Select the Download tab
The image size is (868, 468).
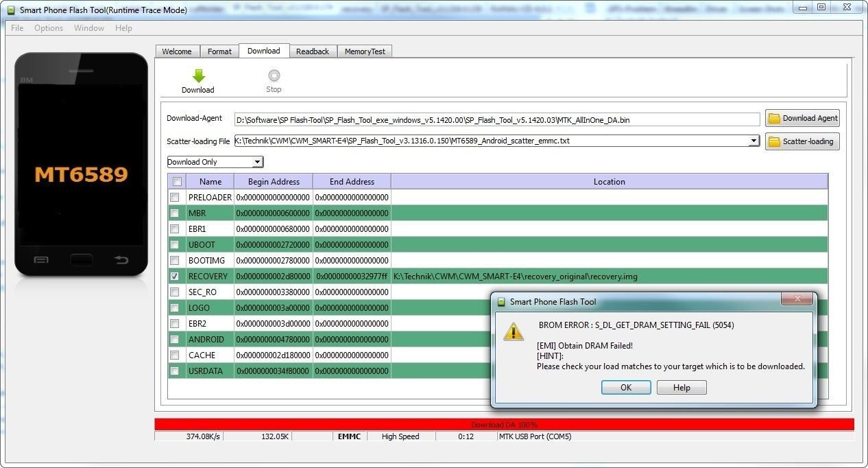pyautogui.click(x=264, y=51)
